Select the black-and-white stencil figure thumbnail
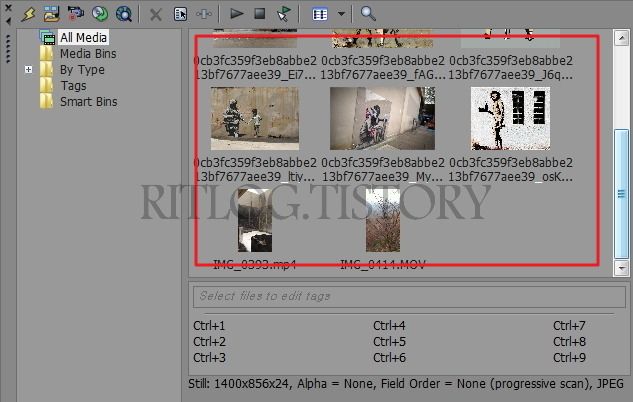Screen dimensions: 633x402 pos(510,118)
